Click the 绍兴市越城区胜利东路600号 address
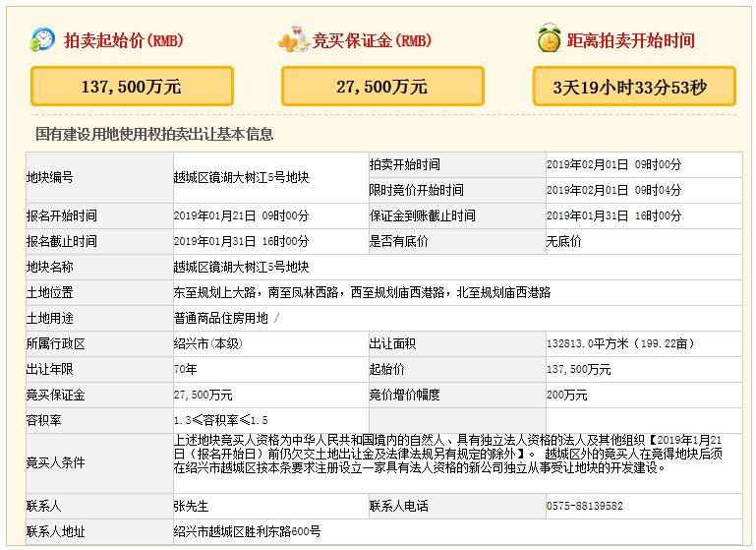 click(x=247, y=531)
